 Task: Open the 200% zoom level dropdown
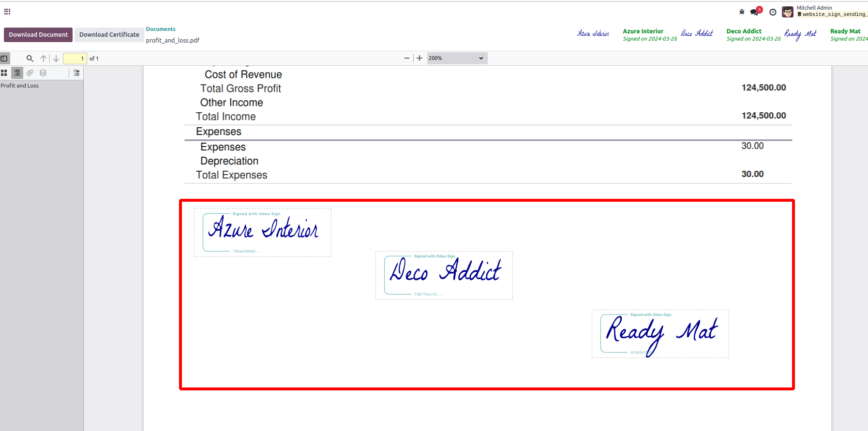click(457, 58)
